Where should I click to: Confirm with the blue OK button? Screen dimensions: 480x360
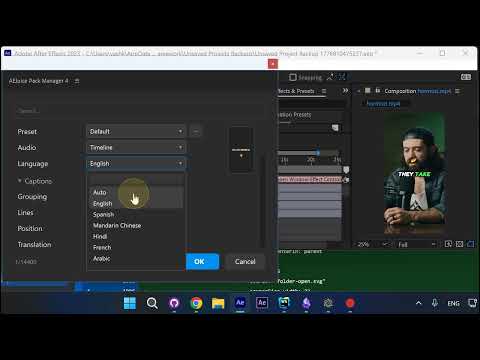pyautogui.click(x=202, y=261)
